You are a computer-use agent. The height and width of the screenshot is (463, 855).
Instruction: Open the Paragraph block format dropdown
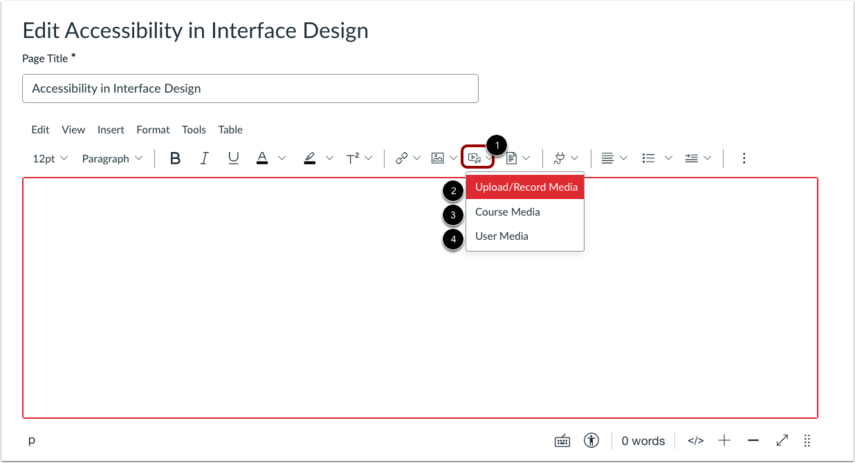(x=112, y=158)
